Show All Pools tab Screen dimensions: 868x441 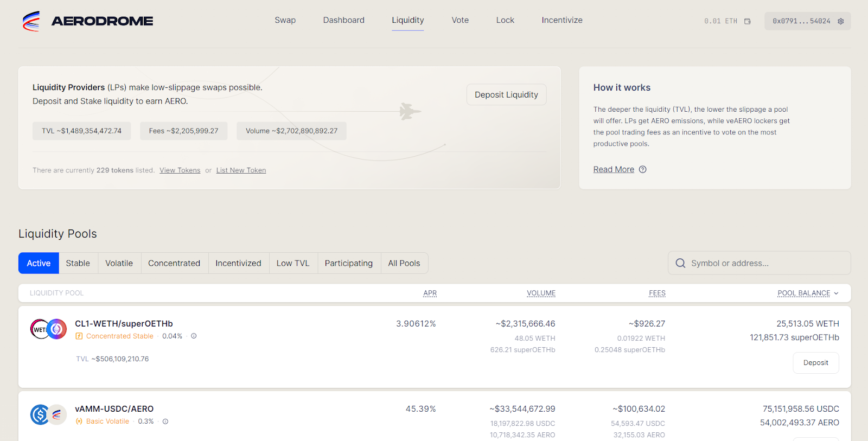[404, 263]
